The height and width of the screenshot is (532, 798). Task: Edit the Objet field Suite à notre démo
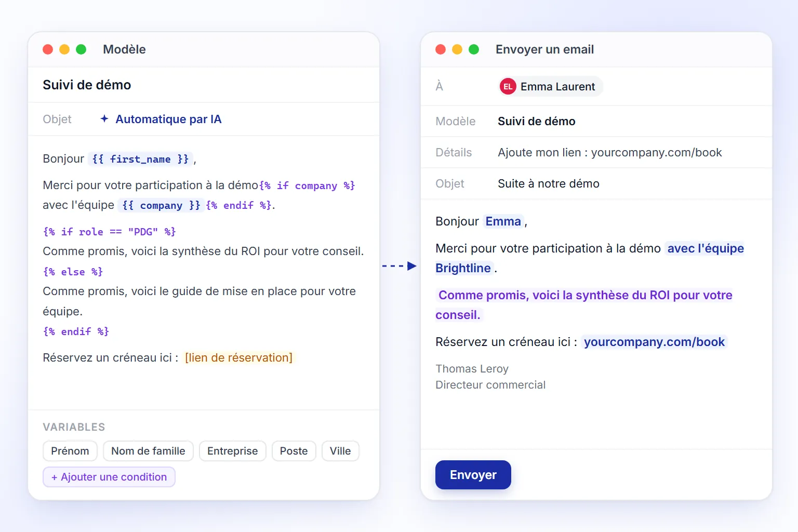pos(549,183)
